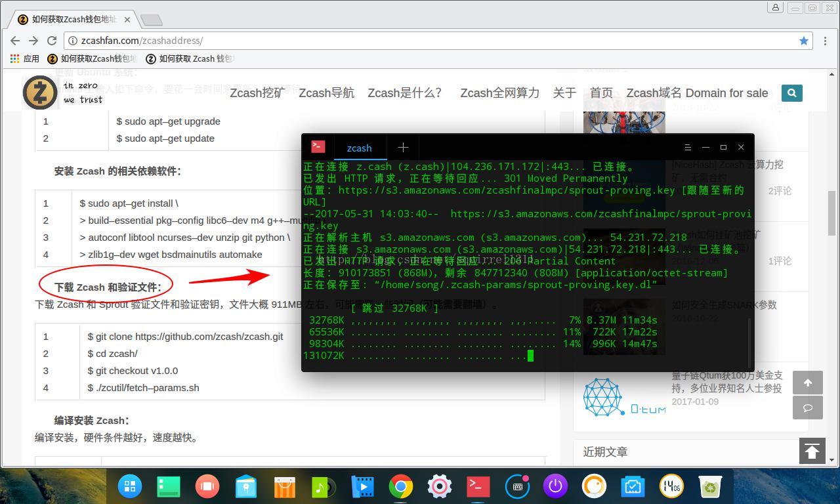
Task: Open a new Chrome tab
Action: [152, 20]
